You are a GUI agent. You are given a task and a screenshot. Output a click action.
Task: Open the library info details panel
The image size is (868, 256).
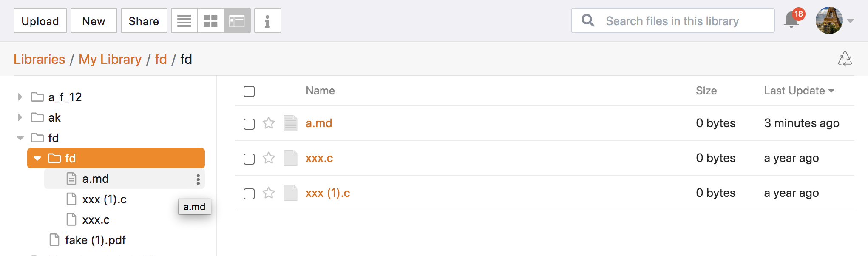267,20
